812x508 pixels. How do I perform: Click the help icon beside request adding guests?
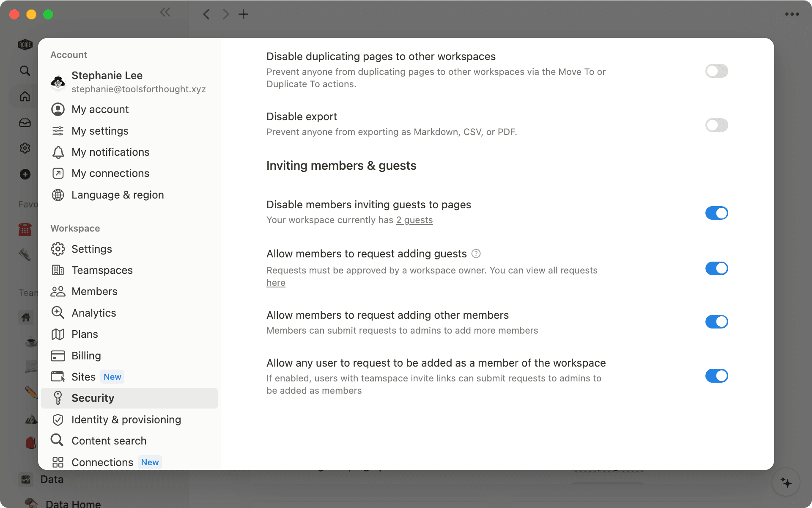475,253
